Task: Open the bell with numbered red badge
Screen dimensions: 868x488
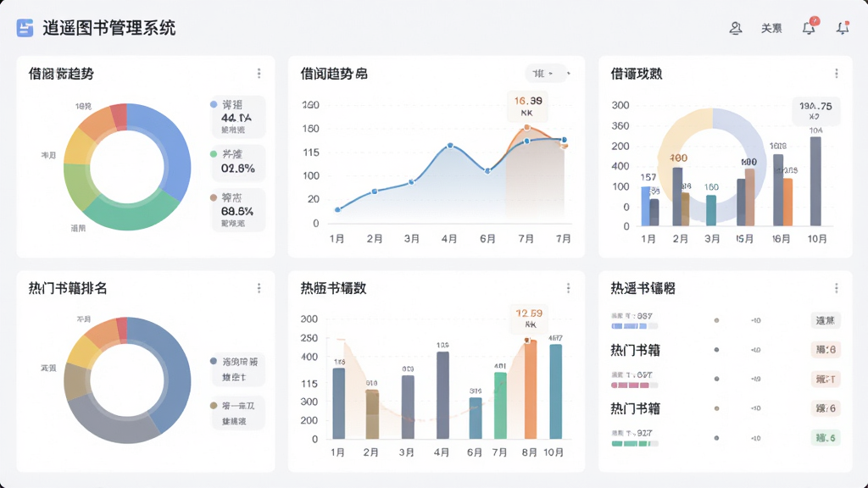Action: pos(810,27)
